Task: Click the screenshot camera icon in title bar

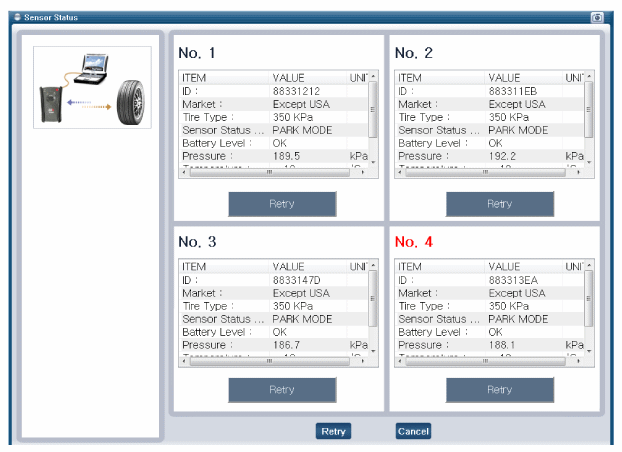Action: pos(597,17)
